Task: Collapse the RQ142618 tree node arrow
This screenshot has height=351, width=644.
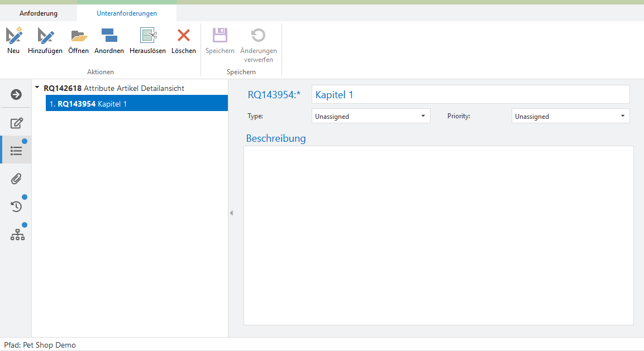Action: point(37,88)
